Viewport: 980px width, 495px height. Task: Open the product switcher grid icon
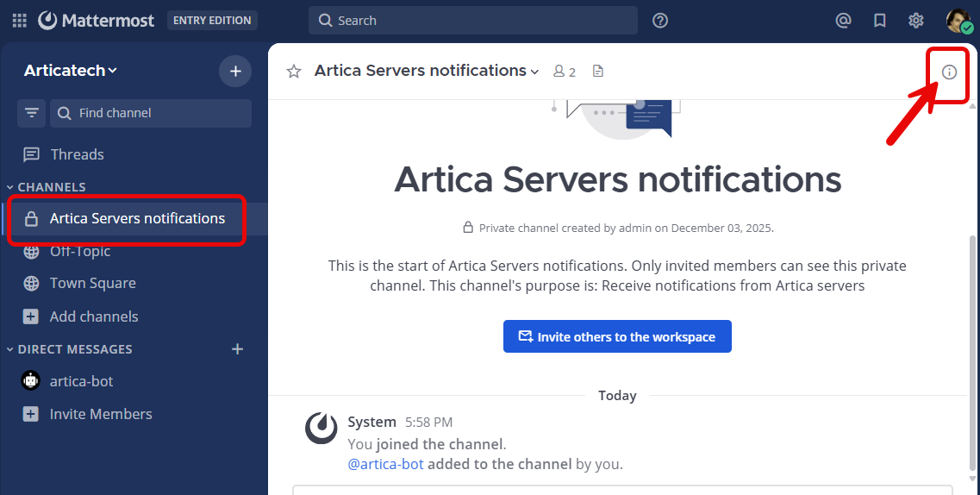pyautogui.click(x=19, y=20)
